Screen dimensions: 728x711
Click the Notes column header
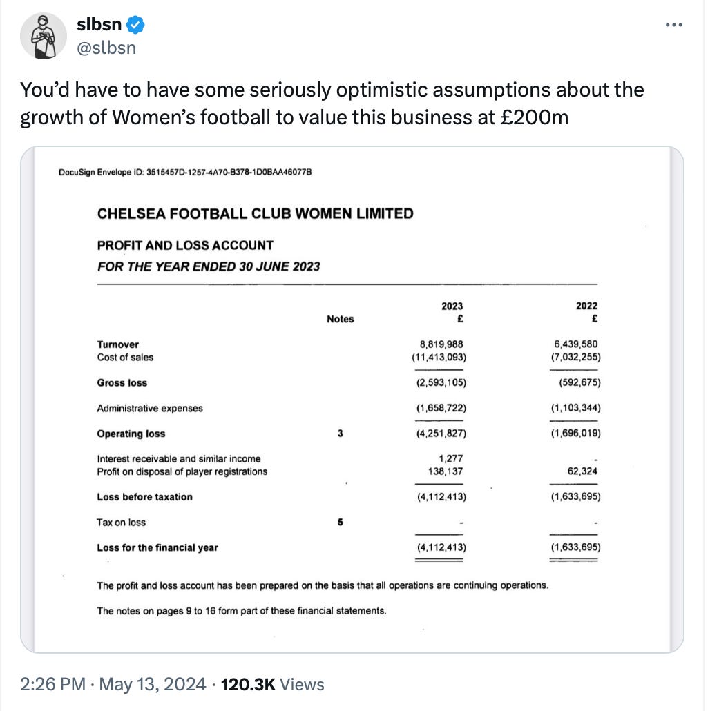coord(341,319)
